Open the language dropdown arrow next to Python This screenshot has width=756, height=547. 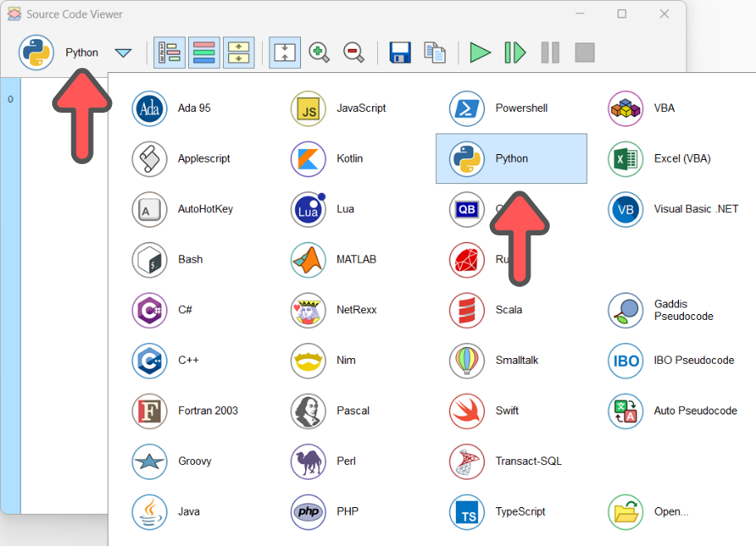tap(124, 52)
